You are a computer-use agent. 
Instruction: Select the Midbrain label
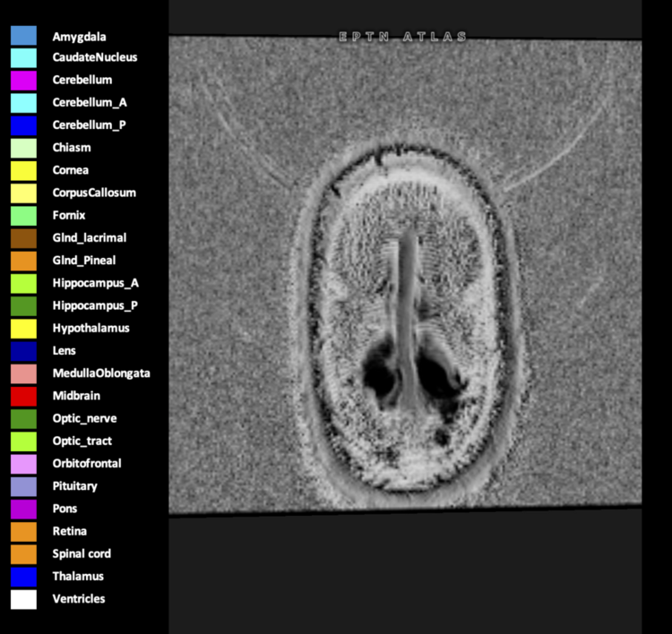tap(76, 396)
